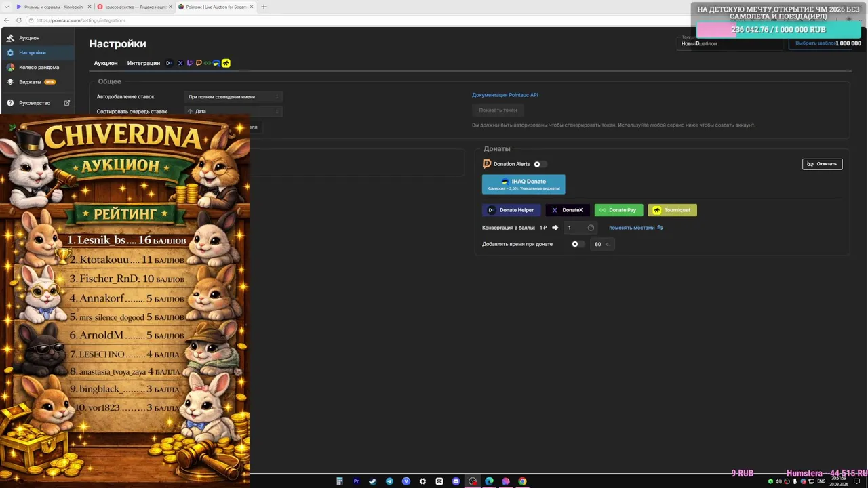Switch to the колесо рулетка Яндекс tab
This screenshot has height=488, width=868.
(x=134, y=7)
